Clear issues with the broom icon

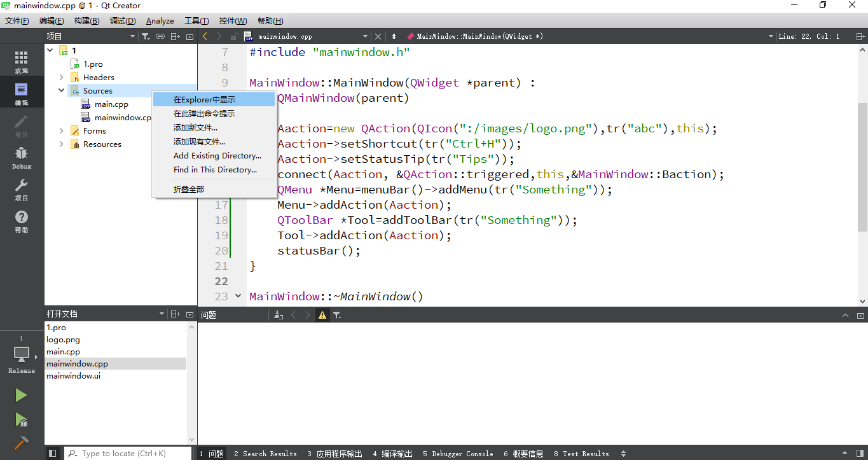pos(279,314)
